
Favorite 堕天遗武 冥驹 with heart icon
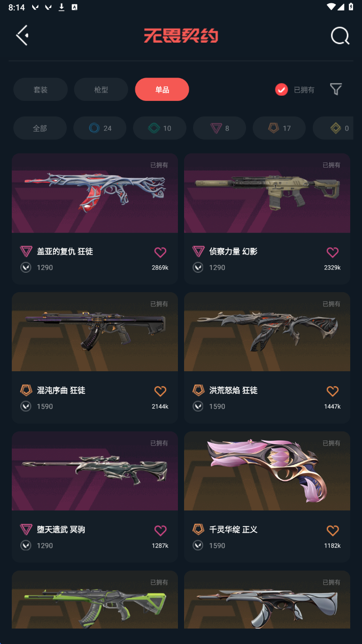click(160, 530)
